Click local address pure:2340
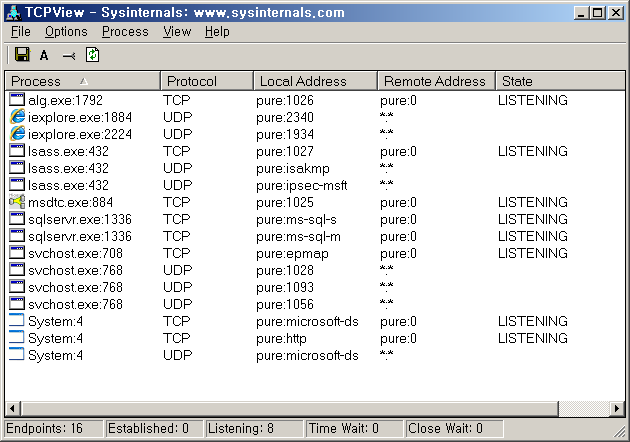This screenshot has height=442, width=630. 284,117
